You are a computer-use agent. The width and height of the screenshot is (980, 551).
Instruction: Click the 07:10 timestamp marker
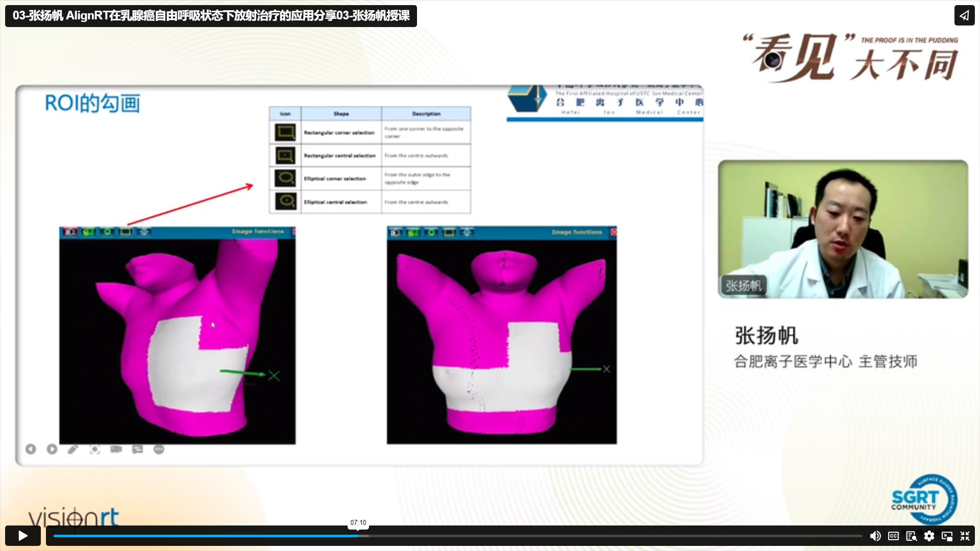click(358, 523)
